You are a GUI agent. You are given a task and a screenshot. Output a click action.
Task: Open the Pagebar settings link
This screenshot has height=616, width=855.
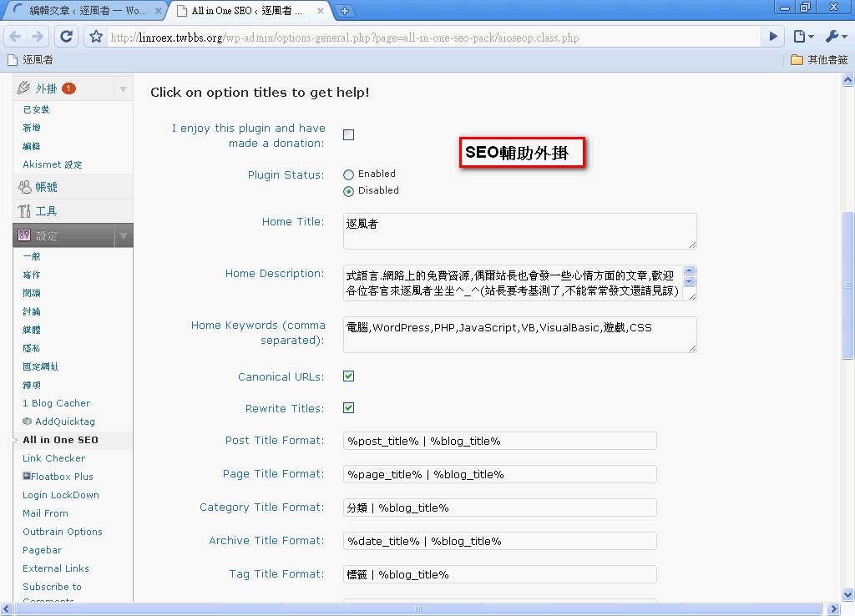click(43, 550)
